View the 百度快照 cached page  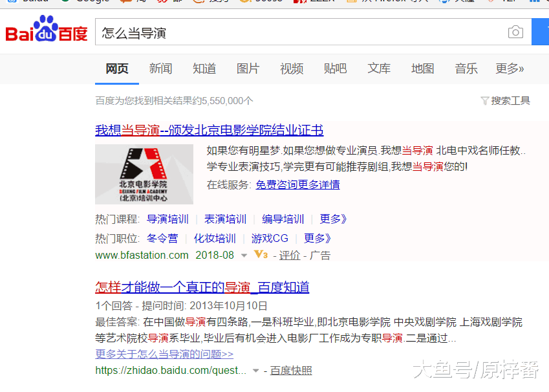(x=291, y=371)
